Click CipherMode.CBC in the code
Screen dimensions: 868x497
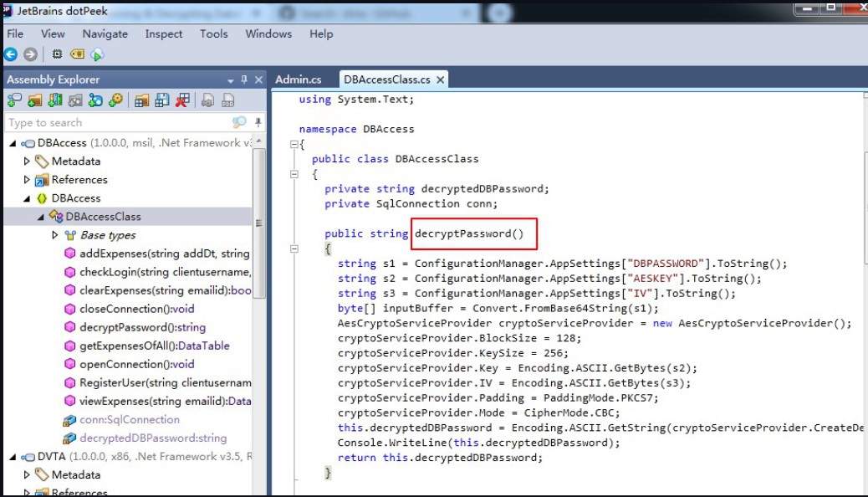click(x=569, y=412)
